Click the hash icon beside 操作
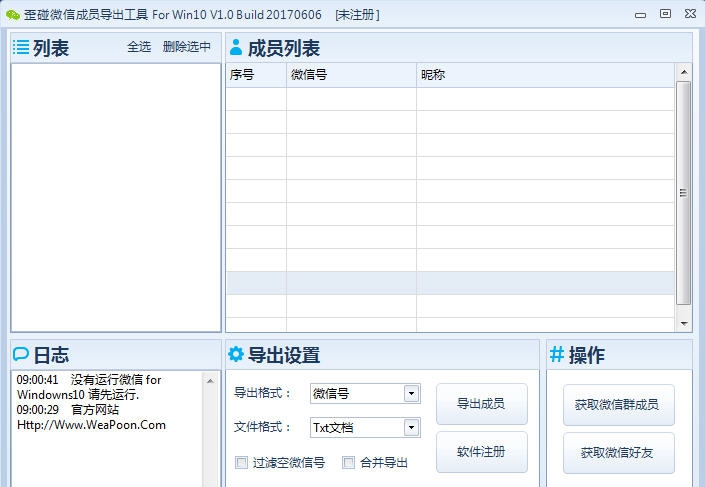 (557, 354)
